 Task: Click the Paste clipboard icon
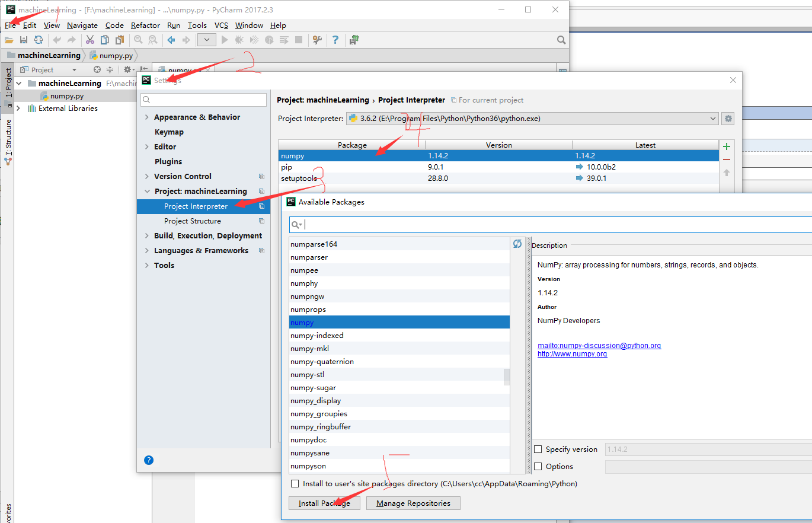pos(120,40)
